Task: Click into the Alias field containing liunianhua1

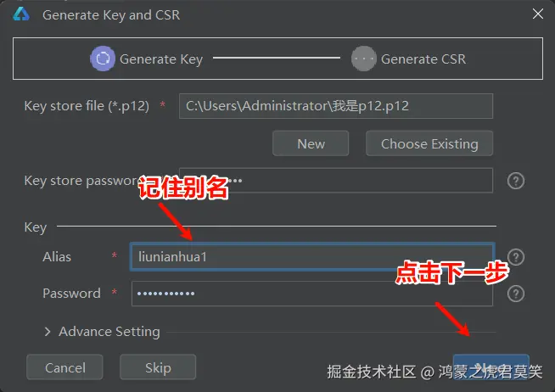Action: (312, 257)
